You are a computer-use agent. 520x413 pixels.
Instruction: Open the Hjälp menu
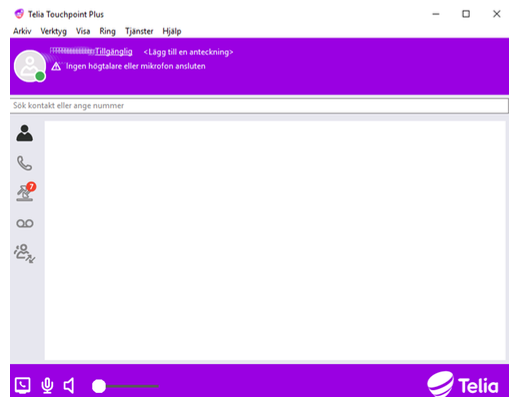[x=172, y=31]
